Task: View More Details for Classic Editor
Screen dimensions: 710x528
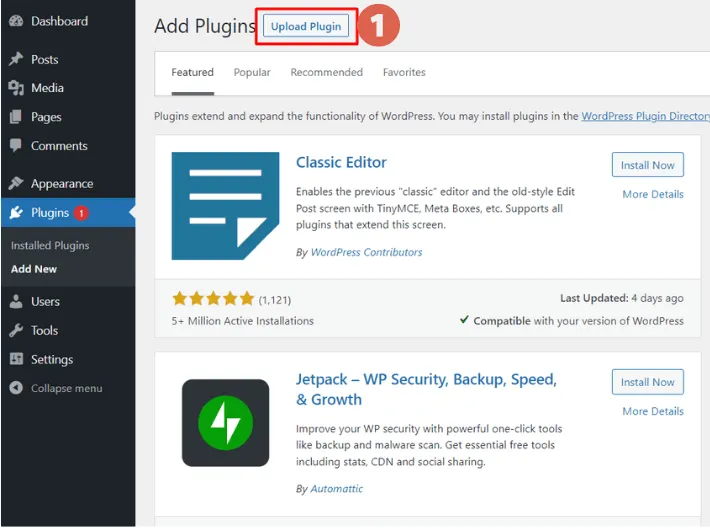Action: point(653,194)
